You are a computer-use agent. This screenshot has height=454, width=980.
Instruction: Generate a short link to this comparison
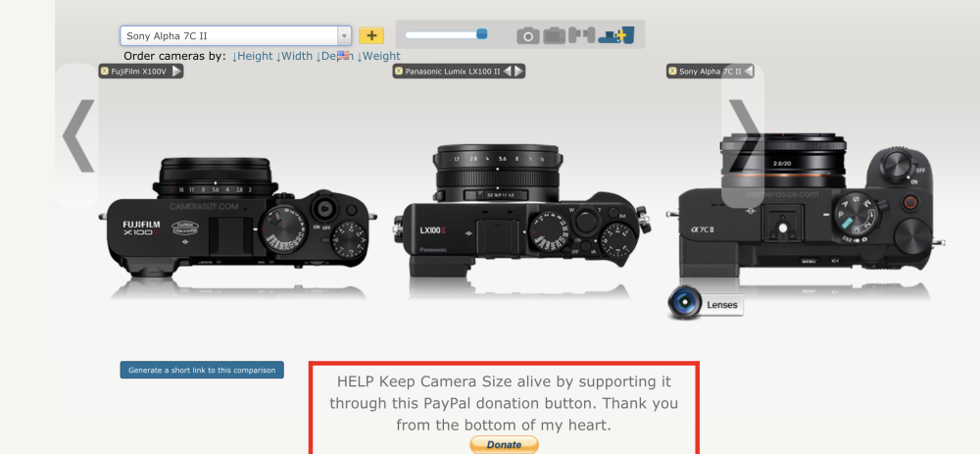click(x=202, y=370)
